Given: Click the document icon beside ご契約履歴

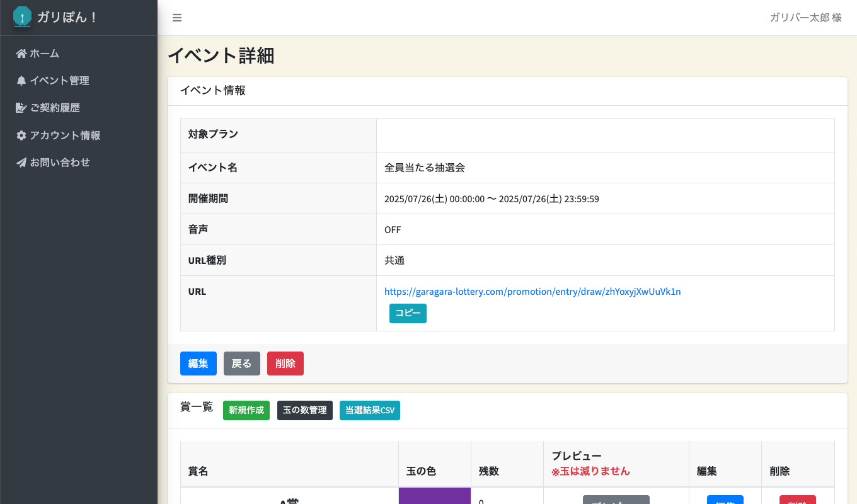Looking at the screenshot, I should [20, 108].
